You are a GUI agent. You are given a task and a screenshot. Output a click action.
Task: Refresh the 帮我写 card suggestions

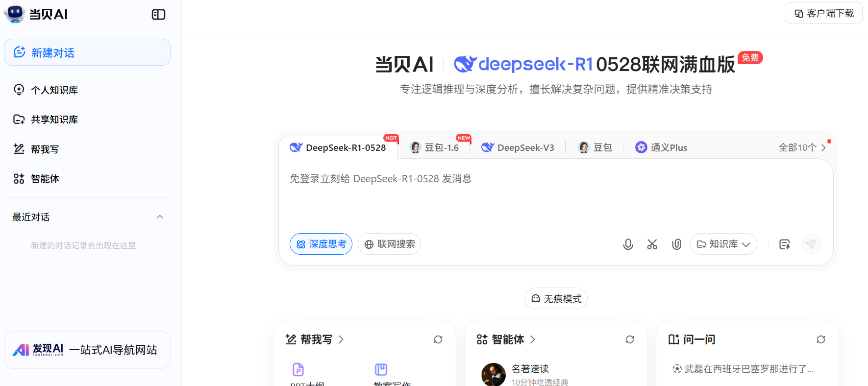point(438,339)
